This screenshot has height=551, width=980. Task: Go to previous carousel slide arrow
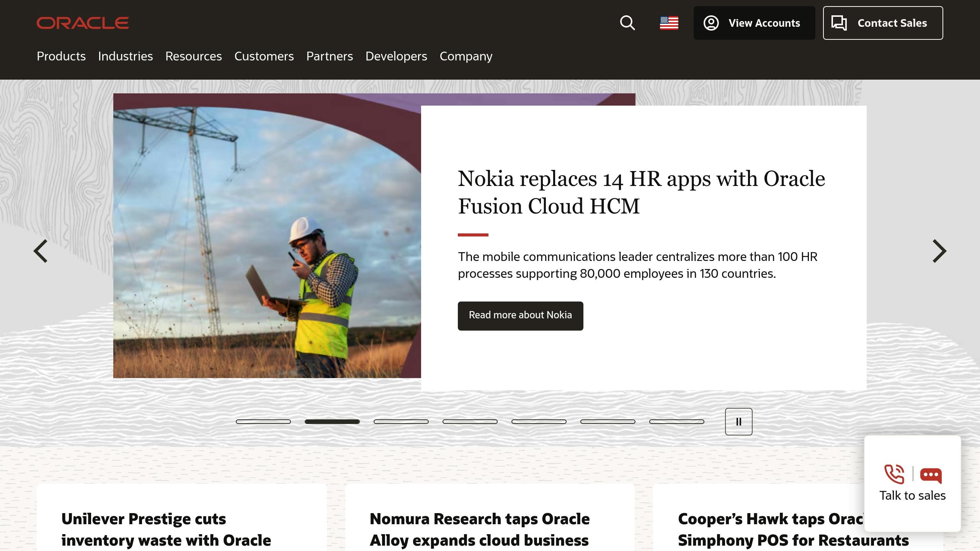click(x=41, y=251)
